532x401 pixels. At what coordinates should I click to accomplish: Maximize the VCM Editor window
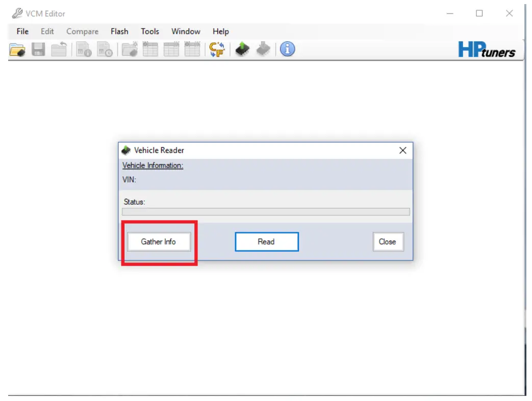click(x=479, y=14)
